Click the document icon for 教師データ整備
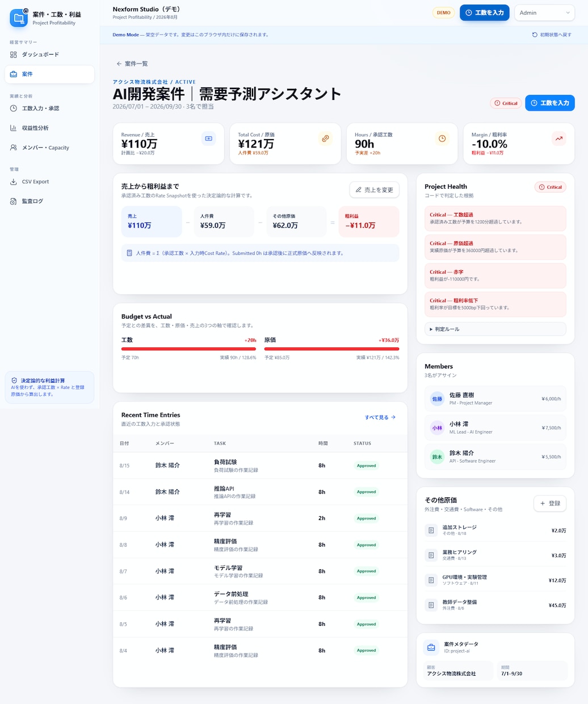The width and height of the screenshot is (588, 704). [431, 605]
